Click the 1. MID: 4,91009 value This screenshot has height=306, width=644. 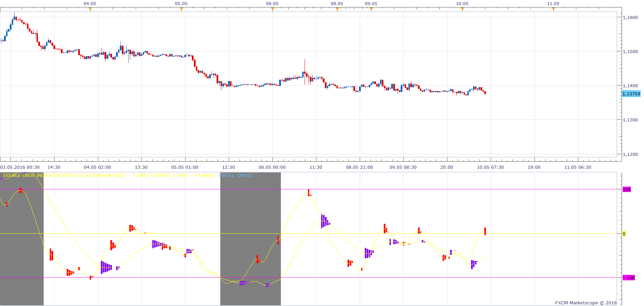[x=151, y=175]
